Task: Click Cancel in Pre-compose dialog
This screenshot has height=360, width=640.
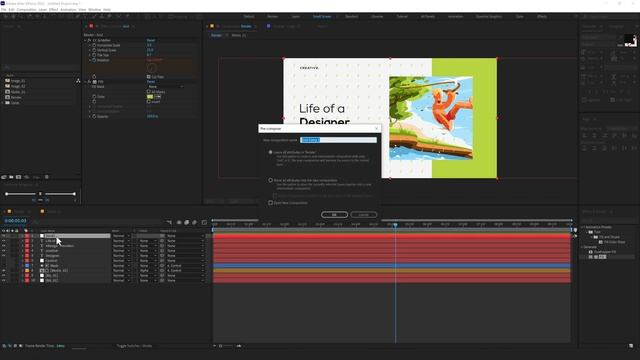Action: [x=363, y=214]
